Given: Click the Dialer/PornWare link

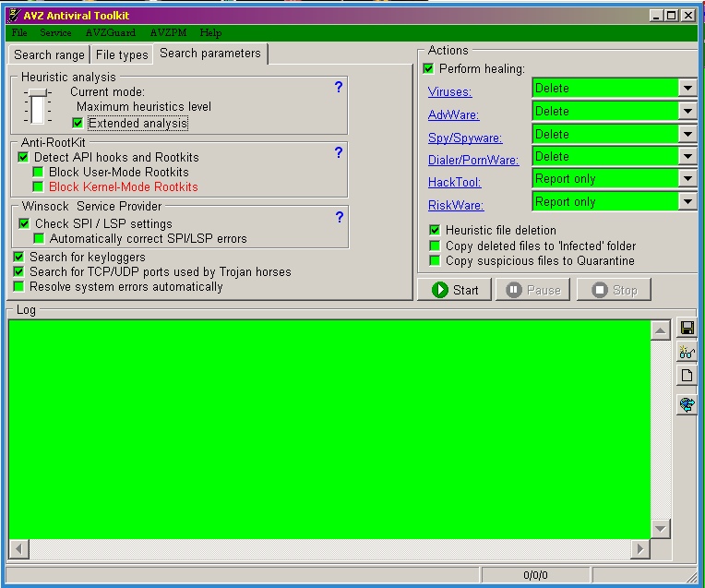Looking at the screenshot, I should coord(473,161).
